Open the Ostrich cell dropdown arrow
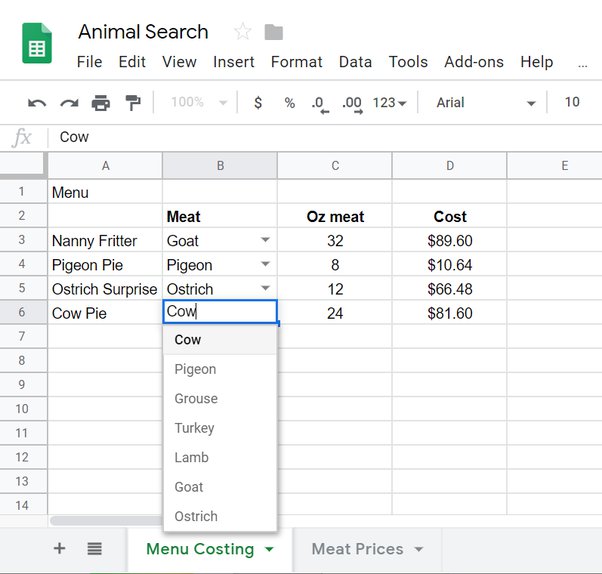Viewport: 602px width, 574px height. tap(265, 288)
